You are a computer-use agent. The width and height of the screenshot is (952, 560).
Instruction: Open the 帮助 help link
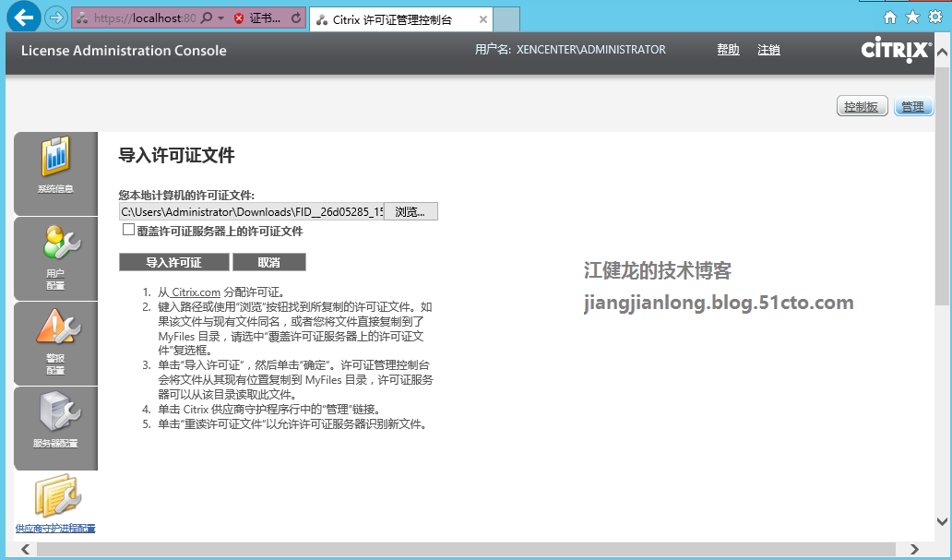728,50
